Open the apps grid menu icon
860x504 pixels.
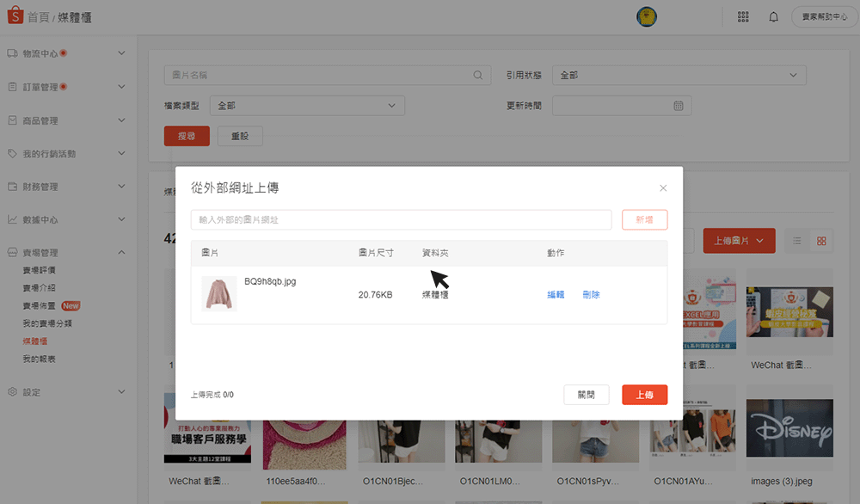(743, 17)
